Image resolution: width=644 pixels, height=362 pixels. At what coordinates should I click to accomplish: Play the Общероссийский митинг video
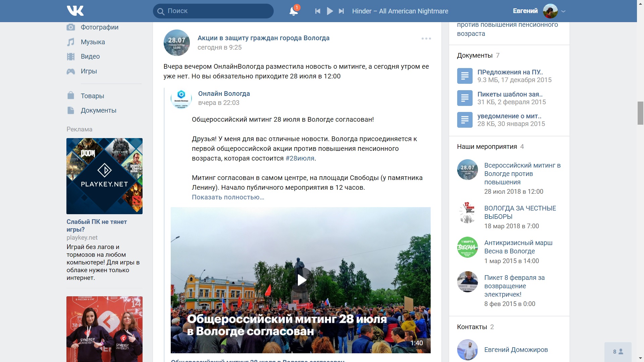point(301,280)
